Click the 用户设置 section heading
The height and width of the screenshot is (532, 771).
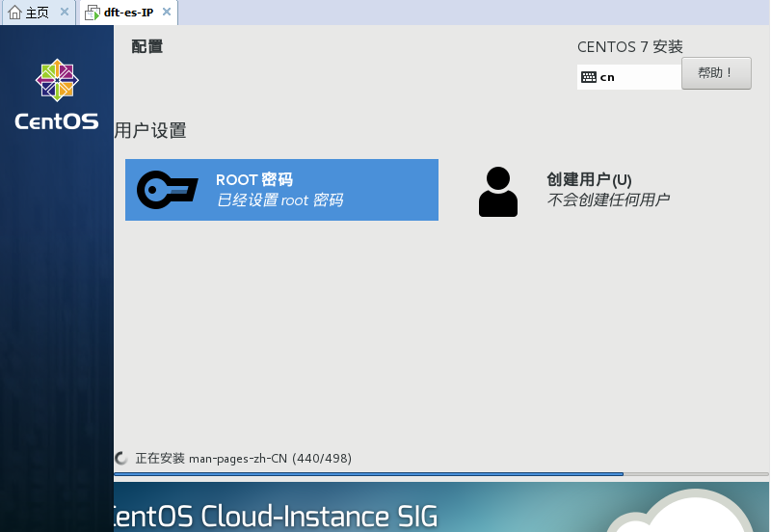(150, 131)
